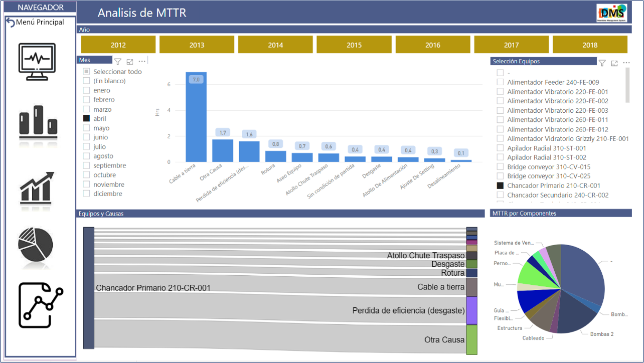Click the Rotura Sankey node
Image resolution: width=644 pixels, height=363 pixels.
tap(471, 273)
